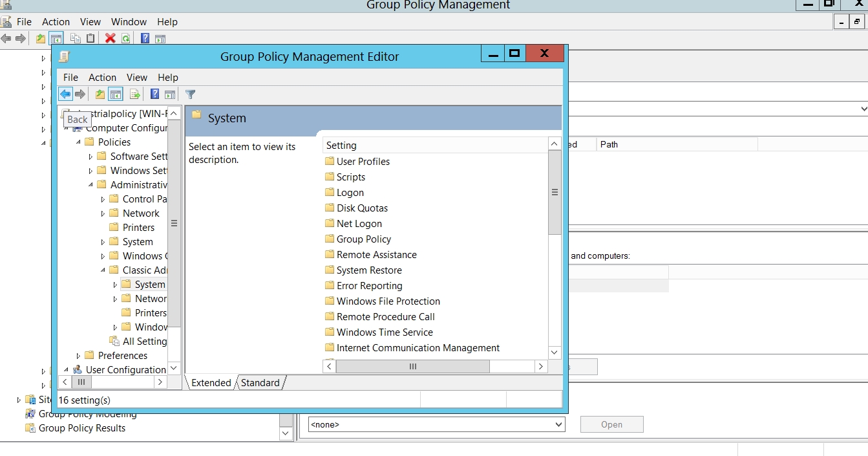Click the blue Back arrow in the editor
The image size is (868, 456).
click(65, 94)
